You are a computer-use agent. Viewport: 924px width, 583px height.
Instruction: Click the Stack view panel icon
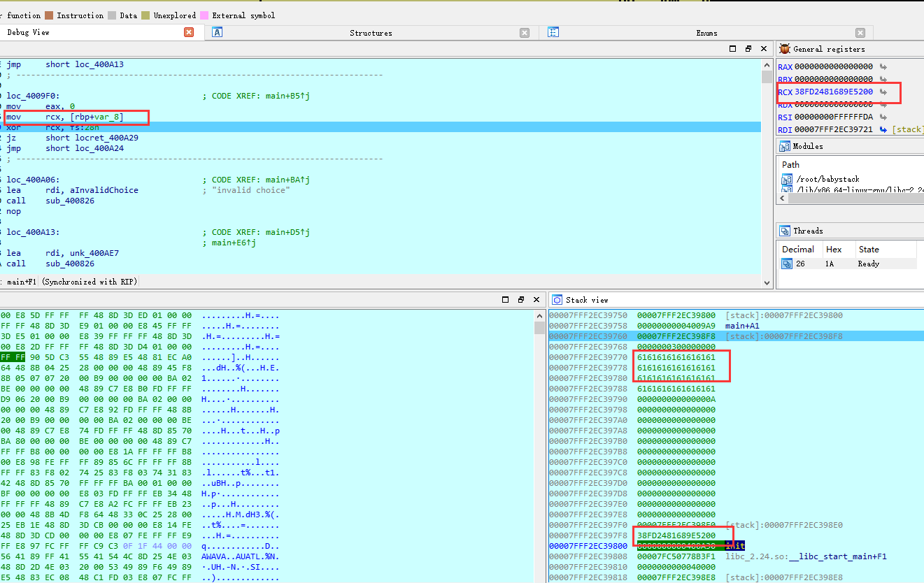[x=556, y=299]
